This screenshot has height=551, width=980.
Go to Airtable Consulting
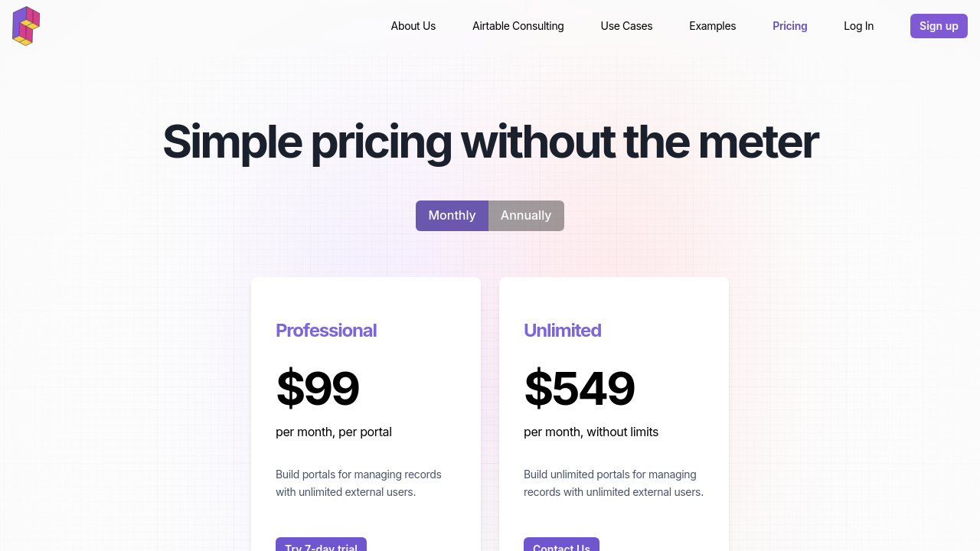point(518,26)
